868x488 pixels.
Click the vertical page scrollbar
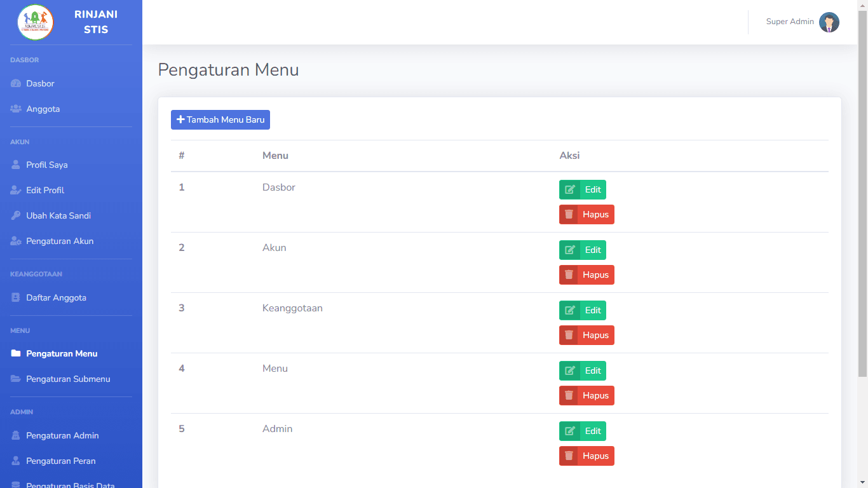(x=862, y=191)
